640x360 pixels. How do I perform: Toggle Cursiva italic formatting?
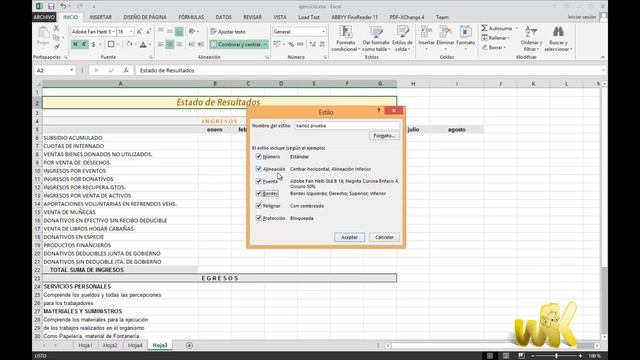pos(84,44)
